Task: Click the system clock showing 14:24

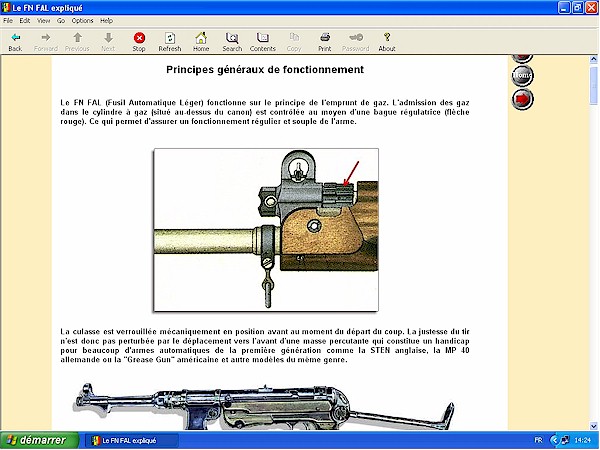Action: click(582, 440)
